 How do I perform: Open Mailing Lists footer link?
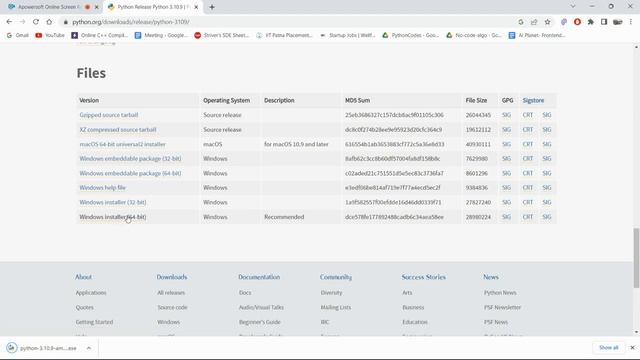[x=336, y=307]
